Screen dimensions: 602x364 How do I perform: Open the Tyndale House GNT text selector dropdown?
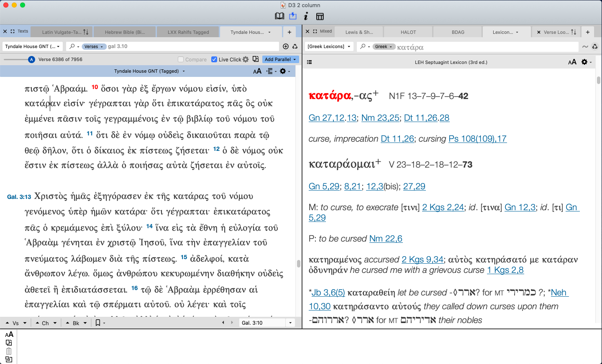pos(33,46)
